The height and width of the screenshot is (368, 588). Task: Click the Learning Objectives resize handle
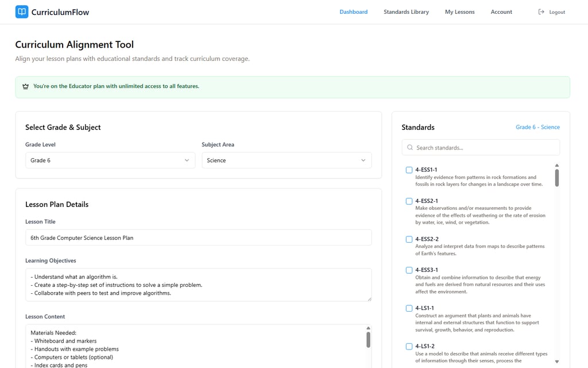tap(369, 299)
